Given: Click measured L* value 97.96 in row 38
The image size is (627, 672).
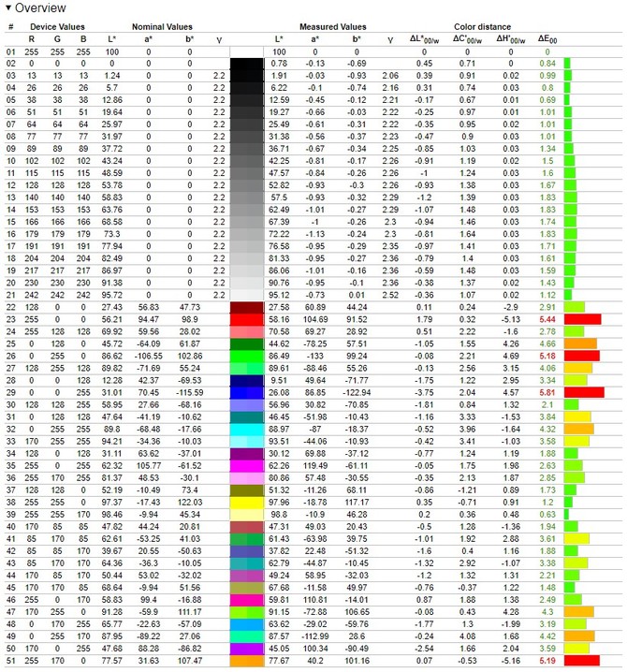Looking at the screenshot, I should click(x=279, y=503).
